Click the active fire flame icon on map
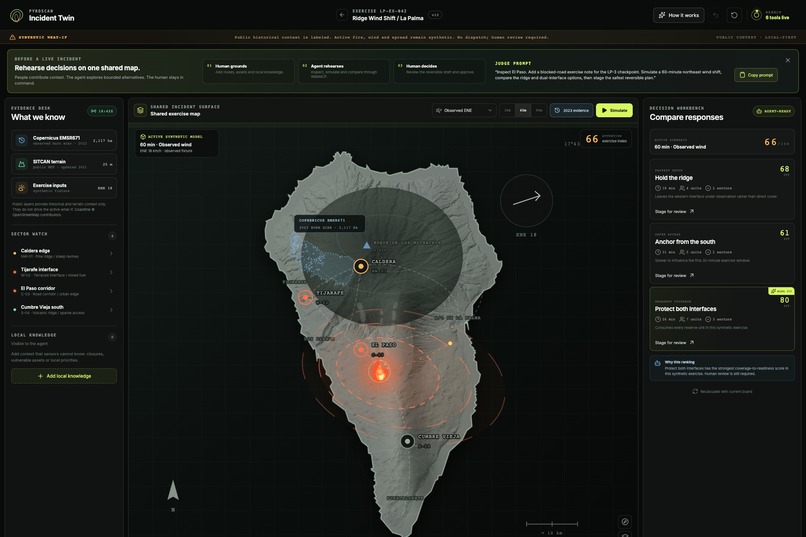 (379, 371)
